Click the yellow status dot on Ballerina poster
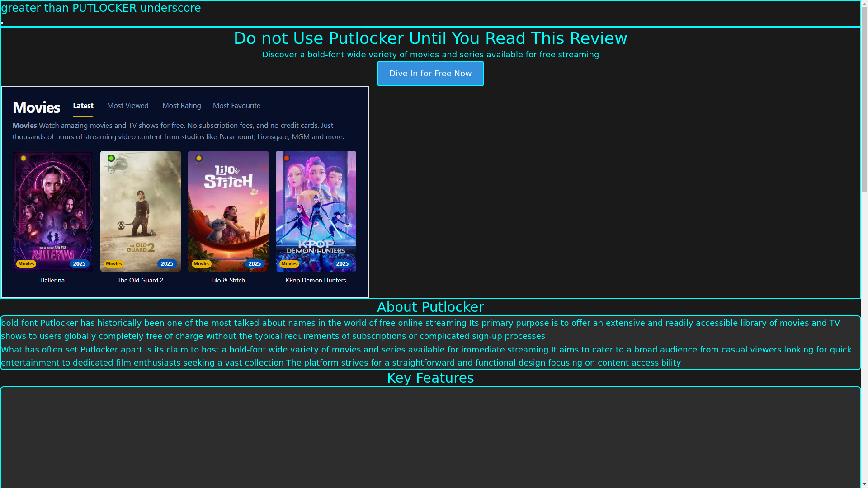Screen dimensions: 868x488 (24, 158)
